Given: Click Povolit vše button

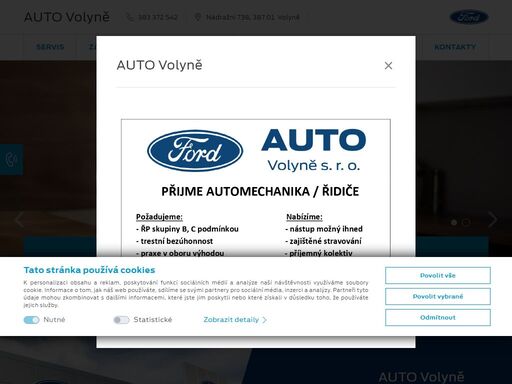Looking at the screenshot, I should tap(438, 275).
